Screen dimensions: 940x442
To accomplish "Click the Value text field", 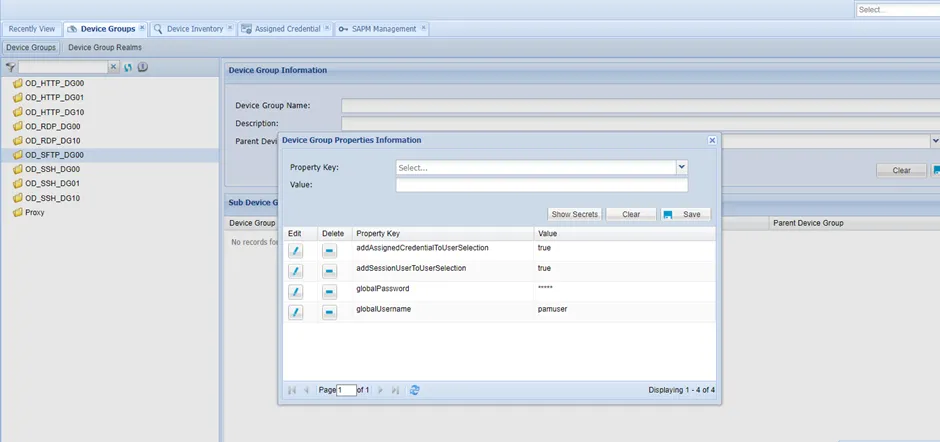I will (x=541, y=185).
